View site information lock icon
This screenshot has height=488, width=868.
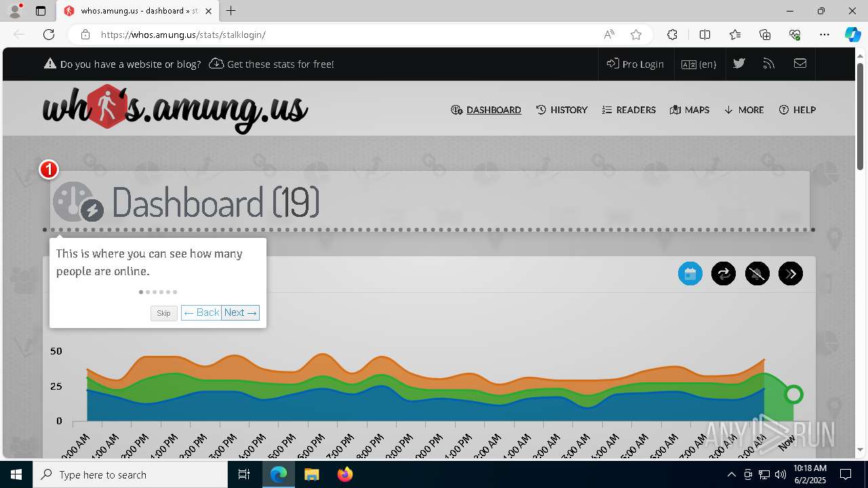85,35
